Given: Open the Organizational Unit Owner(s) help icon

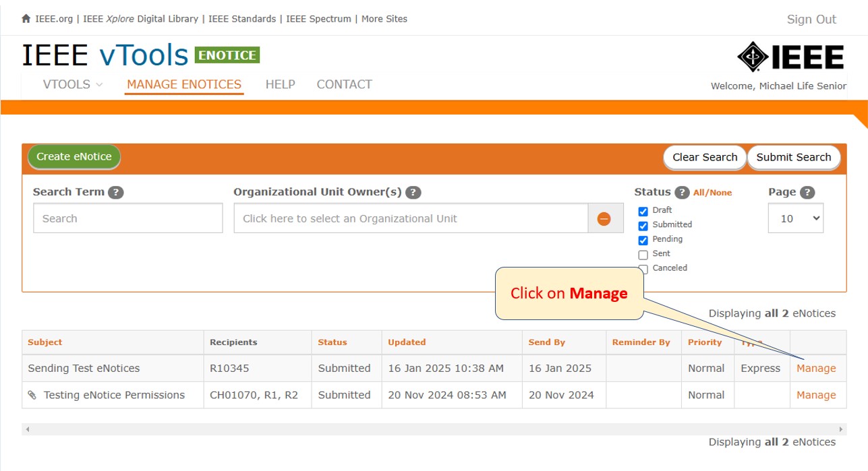Looking at the screenshot, I should (x=413, y=192).
